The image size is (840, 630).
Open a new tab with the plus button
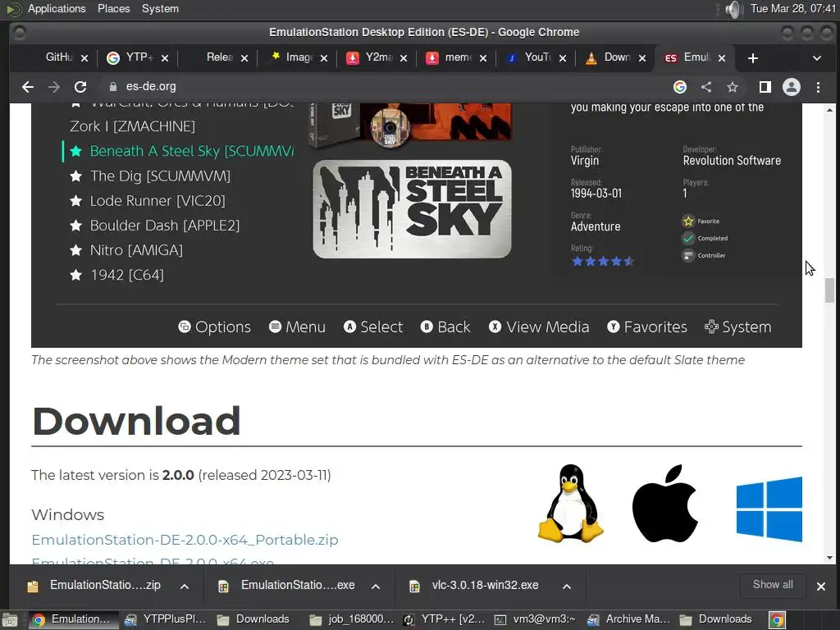click(x=753, y=58)
